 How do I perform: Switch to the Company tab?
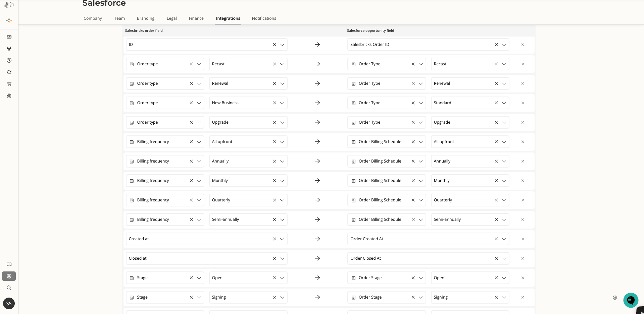93,18
